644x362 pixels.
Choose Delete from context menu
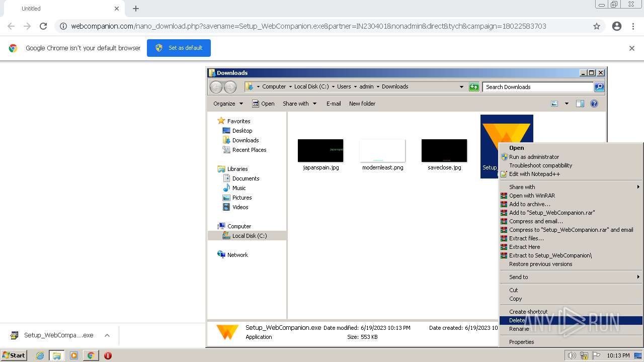(571, 320)
